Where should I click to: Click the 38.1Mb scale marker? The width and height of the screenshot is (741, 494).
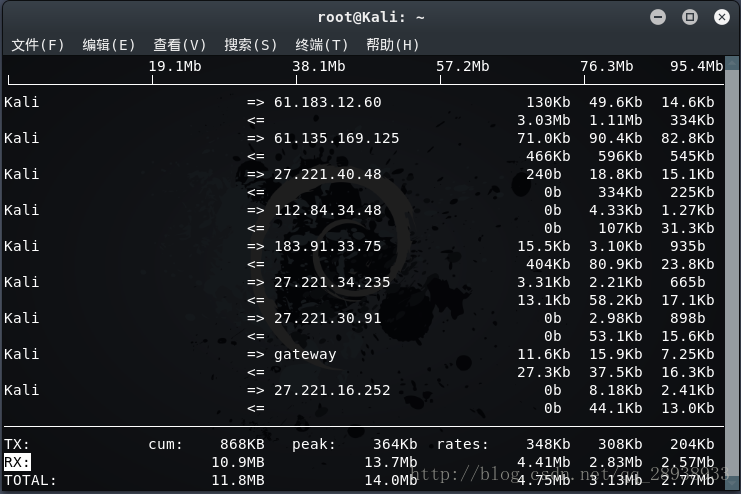tap(319, 66)
